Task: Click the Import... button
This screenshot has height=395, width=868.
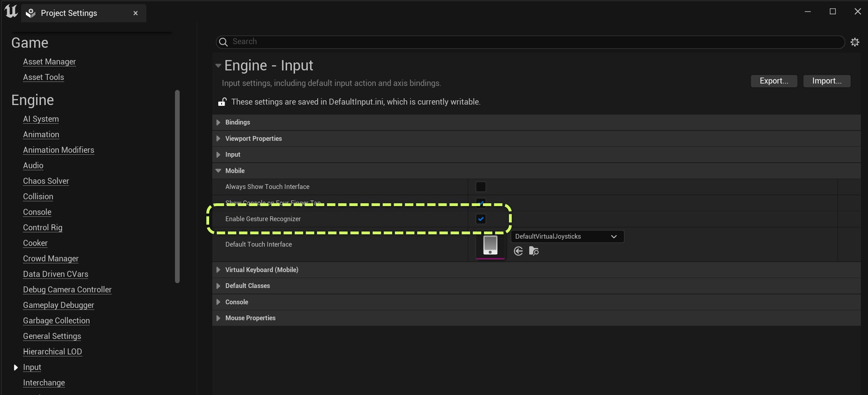Action: coord(827,81)
